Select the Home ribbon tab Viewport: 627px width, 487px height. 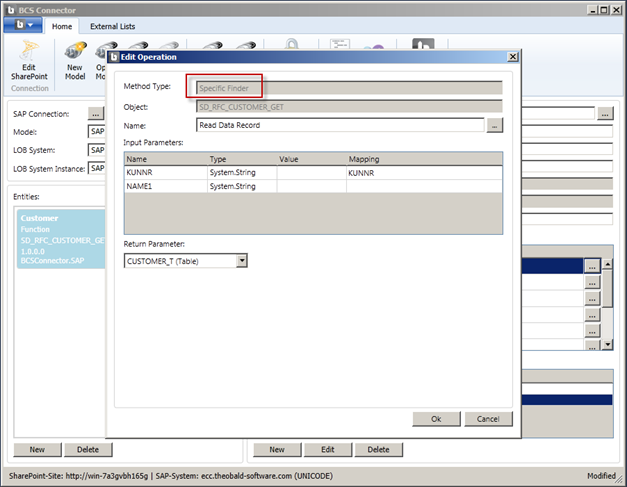click(62, 27)
